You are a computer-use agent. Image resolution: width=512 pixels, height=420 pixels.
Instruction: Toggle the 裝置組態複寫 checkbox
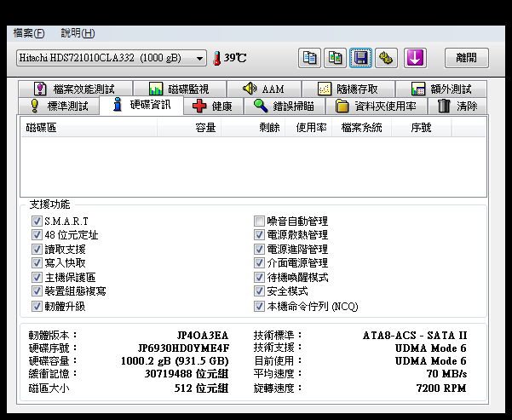(x=37, y=291)
